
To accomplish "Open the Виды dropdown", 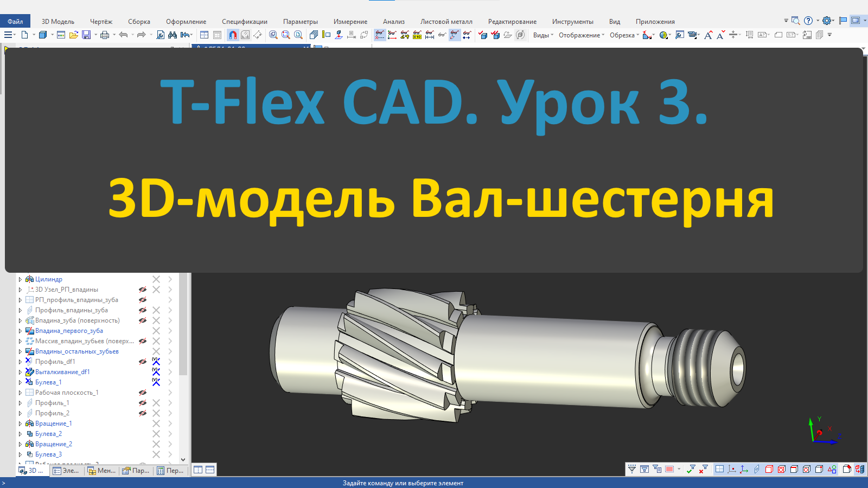I will click(x=543, y=35).
